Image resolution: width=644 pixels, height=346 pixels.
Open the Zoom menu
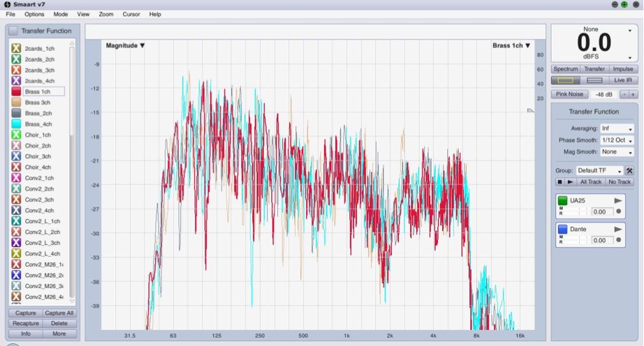click(106, 14)
